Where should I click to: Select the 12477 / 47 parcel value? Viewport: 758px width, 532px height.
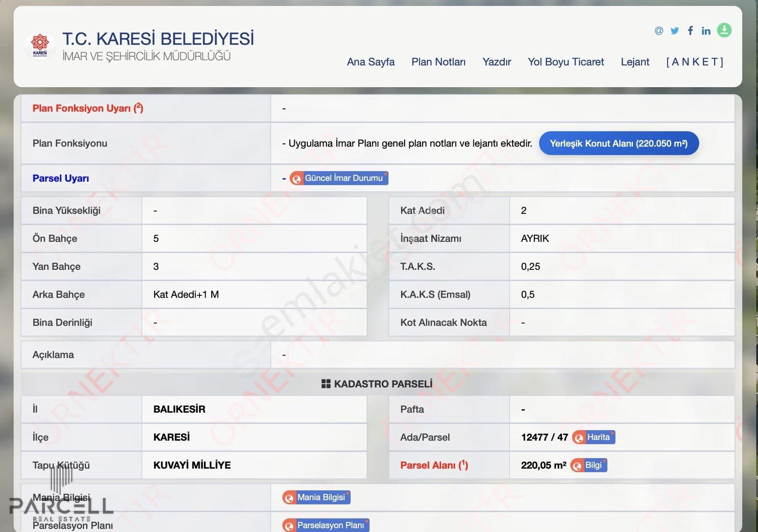pyautogui.click(x=544, y=437)
